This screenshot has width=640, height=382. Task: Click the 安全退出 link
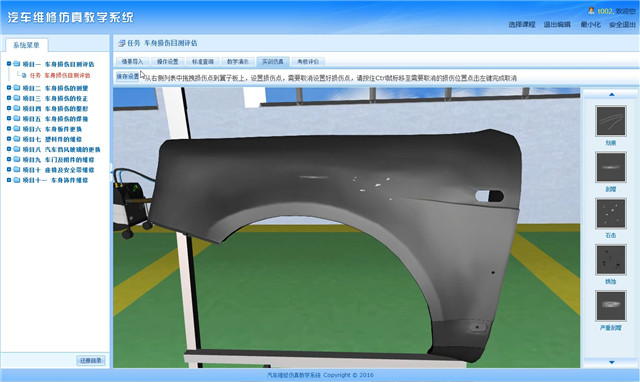coord(622,24)
